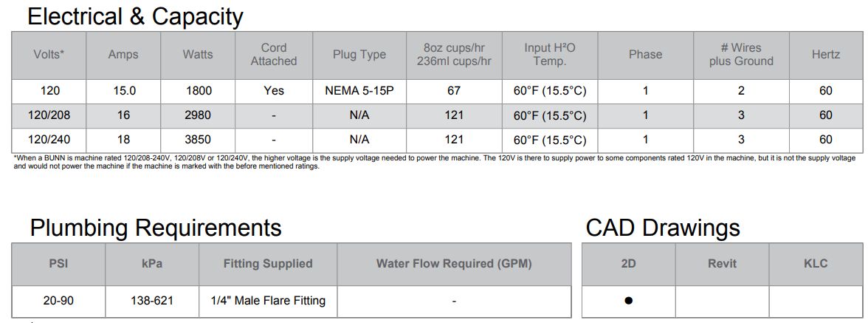868x323 pixels.
Task: Select the BUNN voltage footnote text
Action: [434, 163]
